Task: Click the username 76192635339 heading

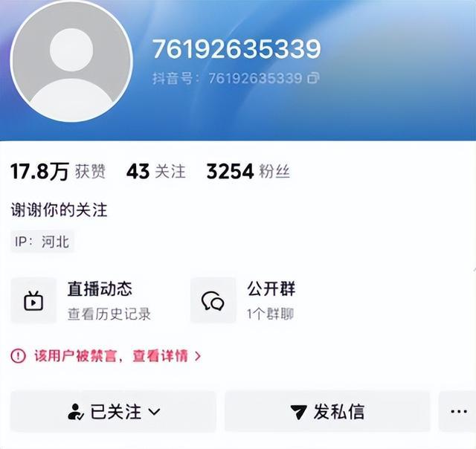Action: point(237,49)
